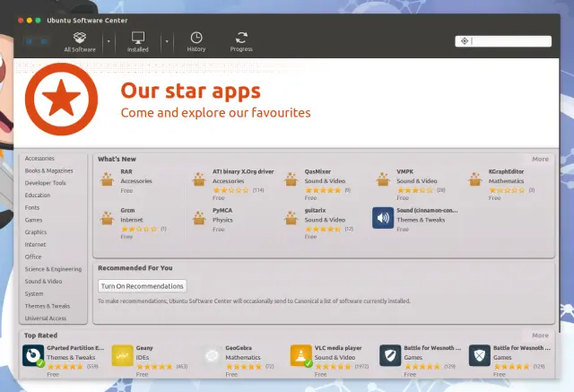Viewport: 574px width, 392px height.
Task: Click More link in Top Rated
Action: pyautogui.click(x=540, y=335)
